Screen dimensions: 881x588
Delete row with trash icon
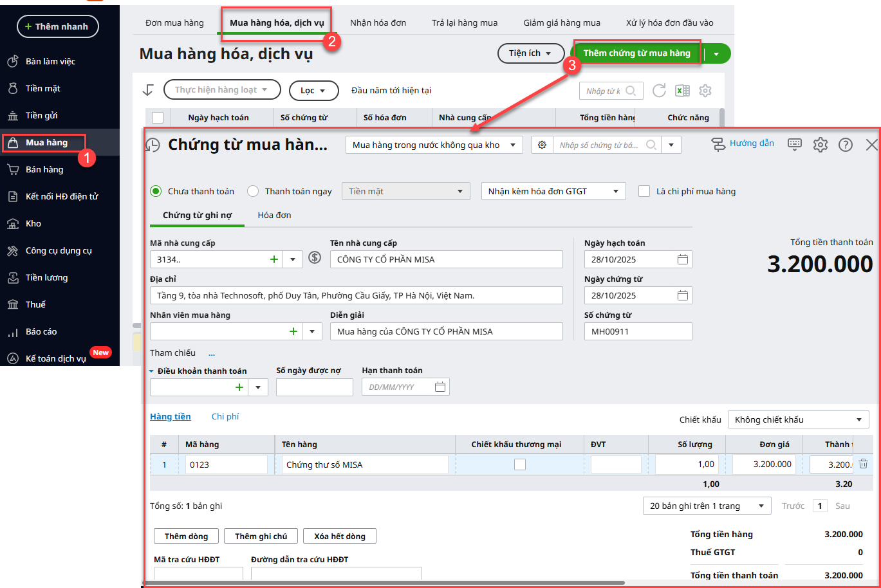864,464
